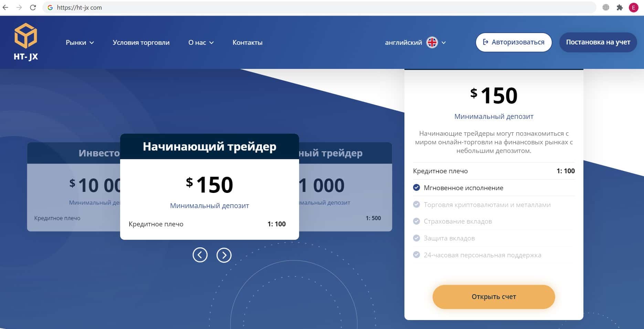This screenshot has width=644, height=329.
Task: Expand the Рынки dropdown menu
Action: click(80, 42)
